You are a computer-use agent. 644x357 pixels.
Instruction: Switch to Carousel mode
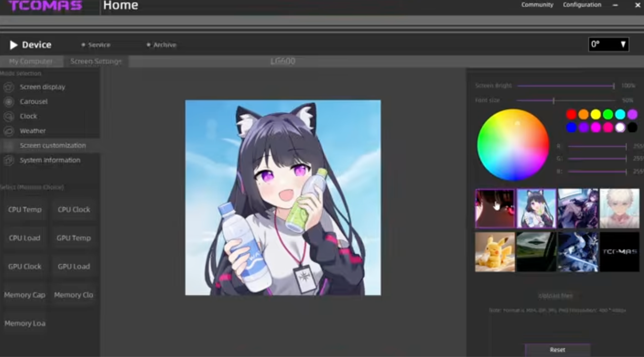pos(34,102)
